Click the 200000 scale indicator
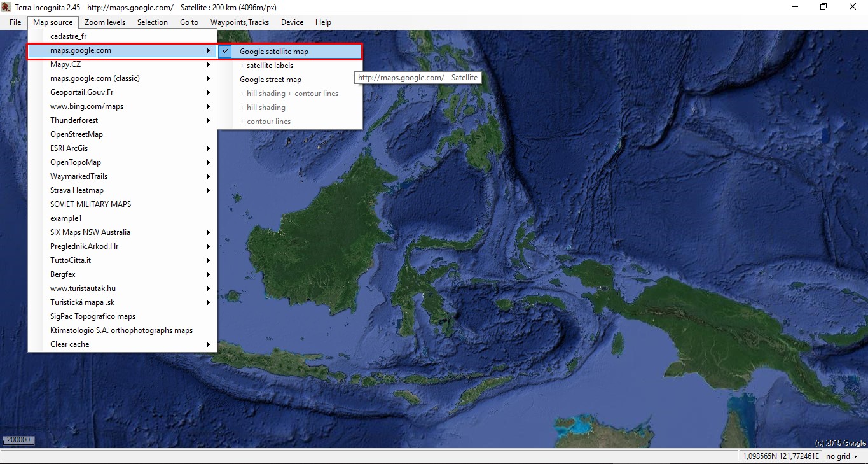The height and width of the screenshot is (464, 868). point(18,440)
